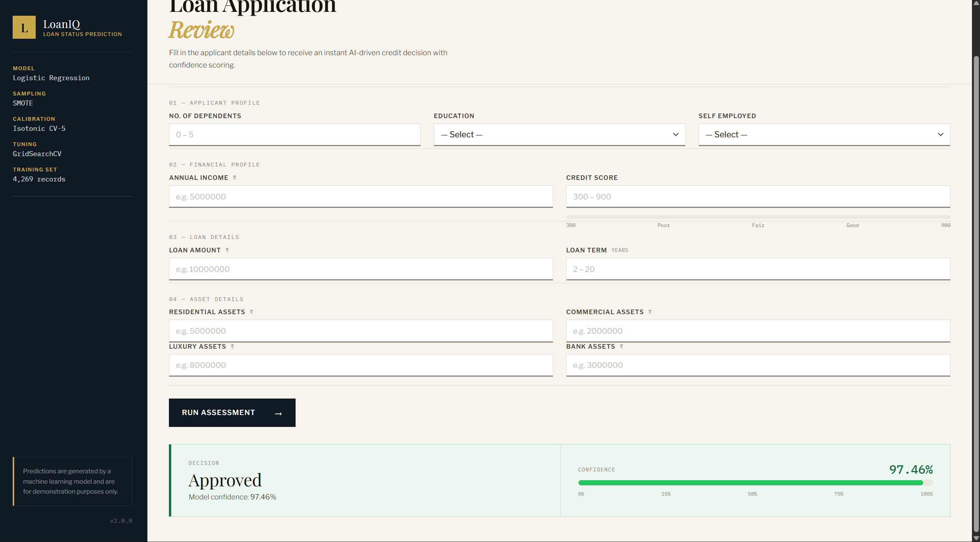Click the Run Assessment button
Viewport: 980px width, 542px height.
point(232,413)
